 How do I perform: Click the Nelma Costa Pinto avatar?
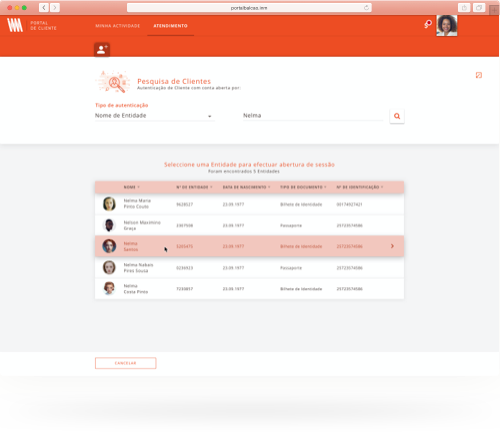109,288
